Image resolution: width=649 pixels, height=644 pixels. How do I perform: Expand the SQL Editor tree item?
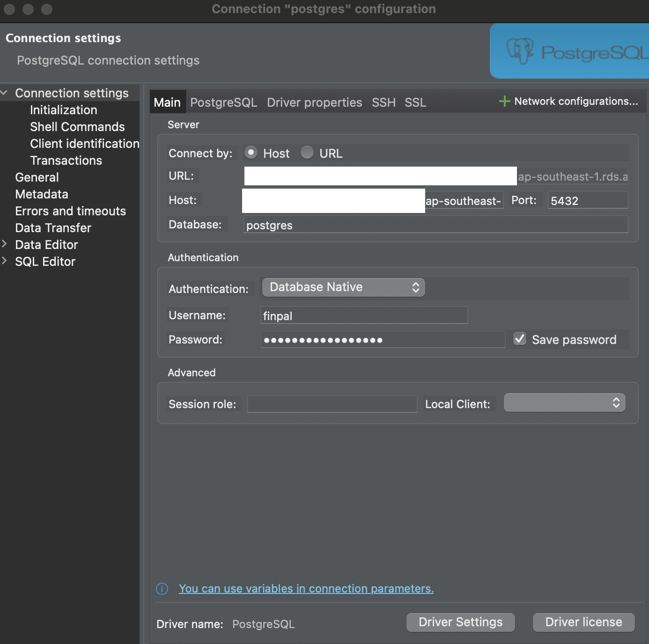[5, 261]
